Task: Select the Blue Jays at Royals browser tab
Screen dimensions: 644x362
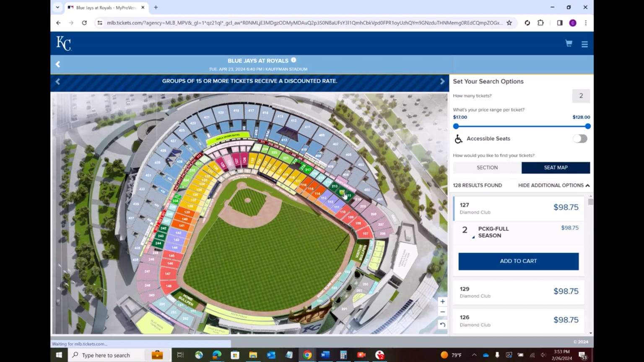Action: click(x=104, y=7)
